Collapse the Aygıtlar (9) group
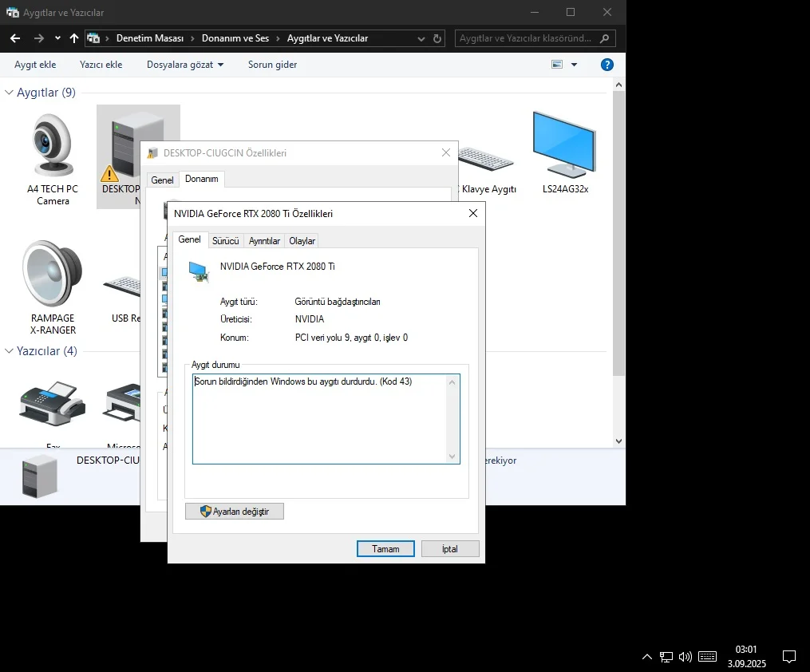Screen dimensions: 810x672 tap(9, 93)
